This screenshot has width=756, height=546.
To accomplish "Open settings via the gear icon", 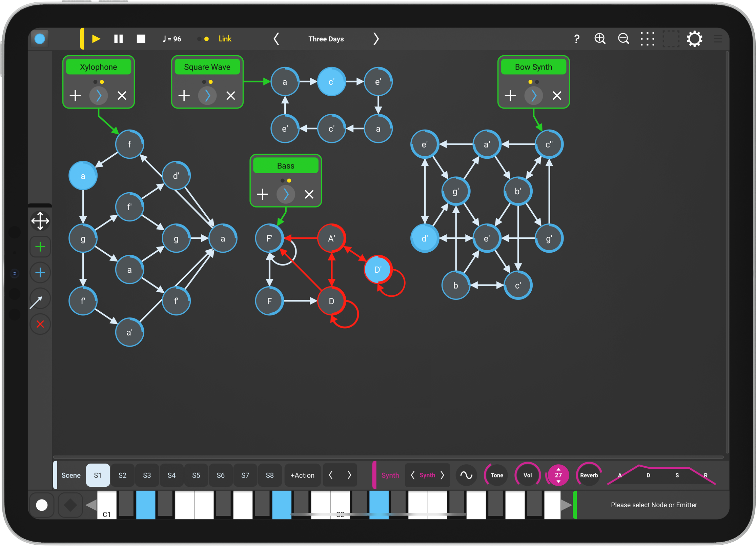I will [x=696, y=38].
